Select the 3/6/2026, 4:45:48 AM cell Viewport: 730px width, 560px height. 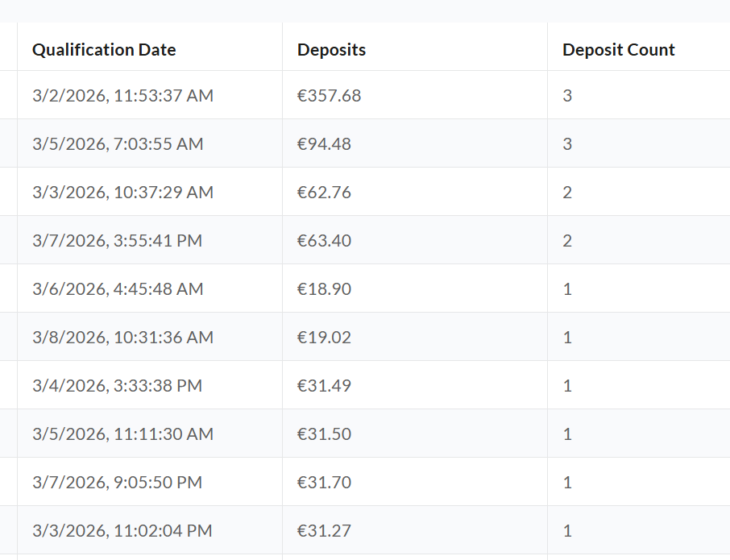coord(118,289)
